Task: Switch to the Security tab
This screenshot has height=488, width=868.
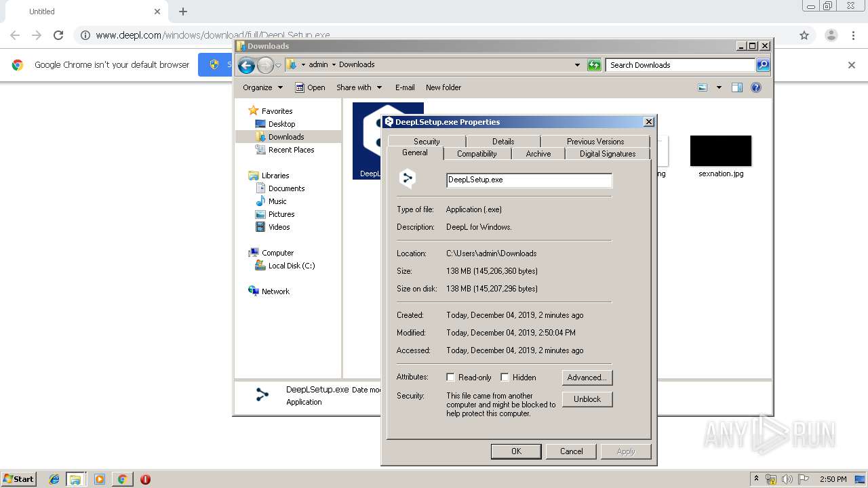Action: tap(427, 142)
